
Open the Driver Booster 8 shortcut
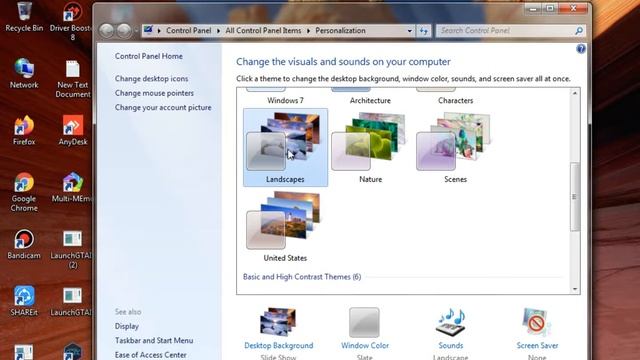coord(72,20)
